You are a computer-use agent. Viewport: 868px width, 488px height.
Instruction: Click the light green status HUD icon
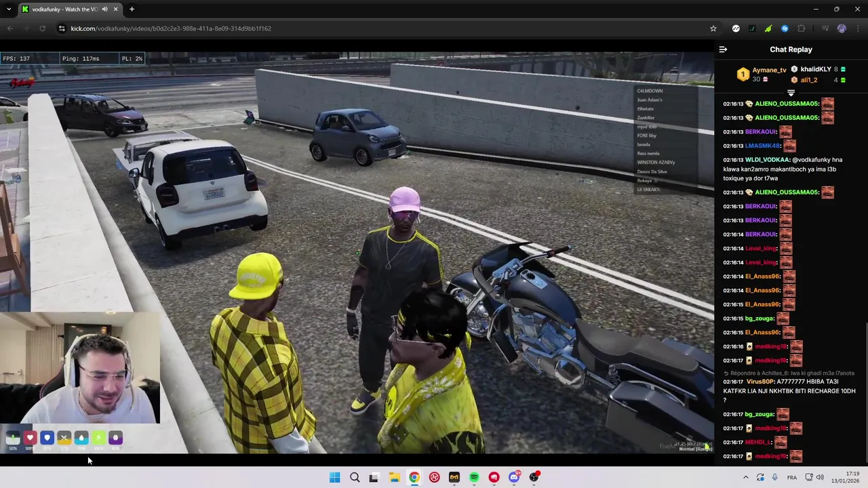pyautogui.click(x=98, y=438)
